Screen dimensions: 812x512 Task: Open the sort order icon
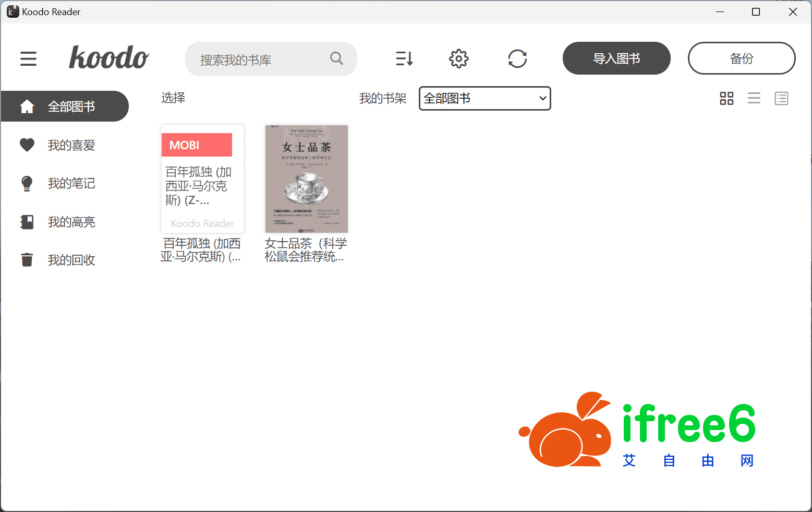pyautogui.click(x=404, y=58)
